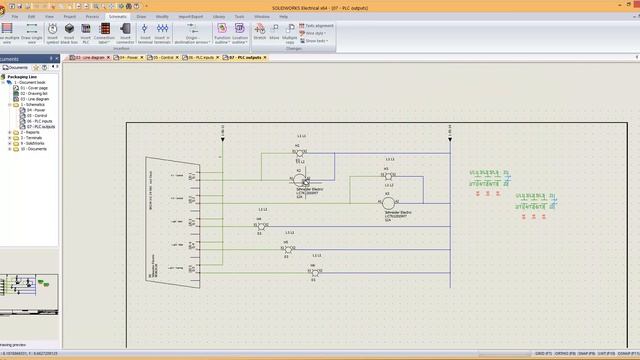Open the Edit menu
This screenshot has height=360, width=640.
point(31,17)
